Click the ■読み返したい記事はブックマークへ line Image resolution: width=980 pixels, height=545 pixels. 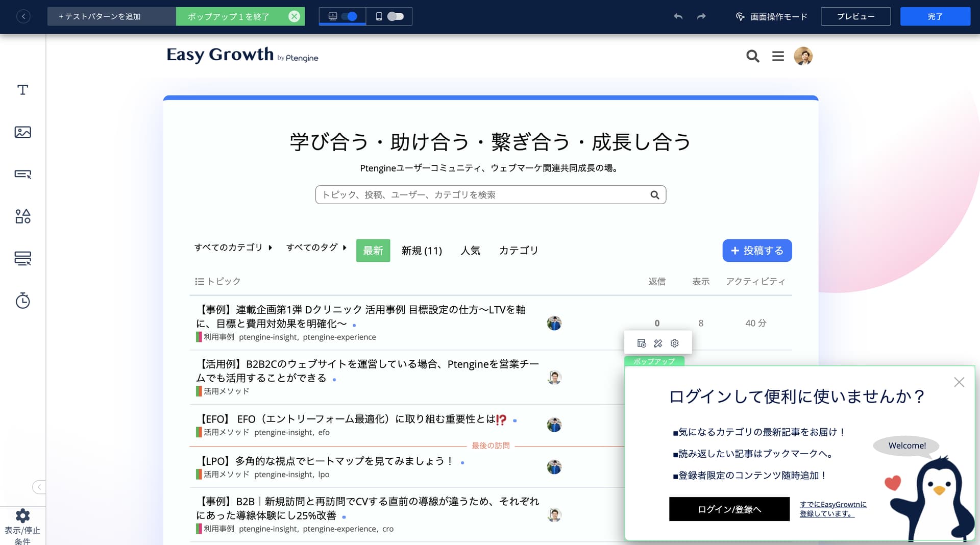[x=753, y=454]
